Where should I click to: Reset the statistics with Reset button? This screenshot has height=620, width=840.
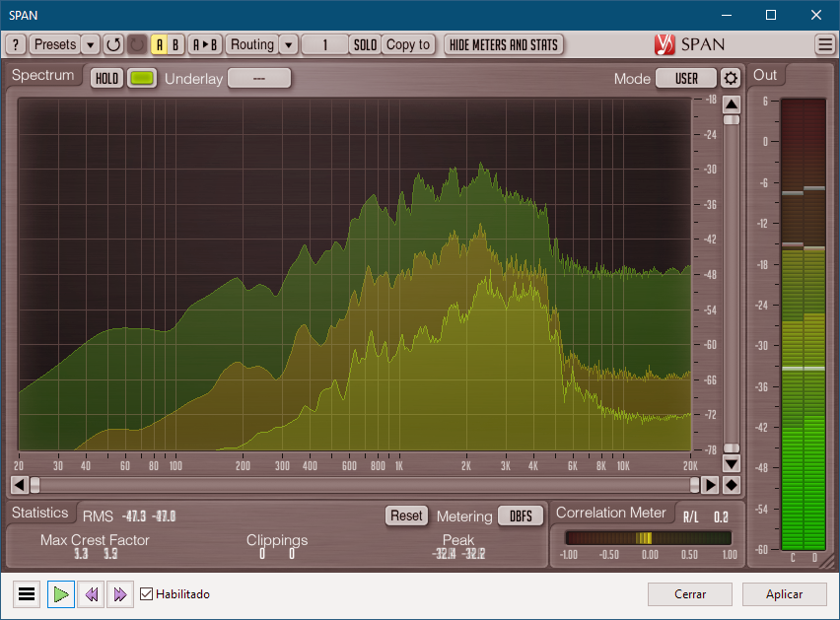[406, 516]
